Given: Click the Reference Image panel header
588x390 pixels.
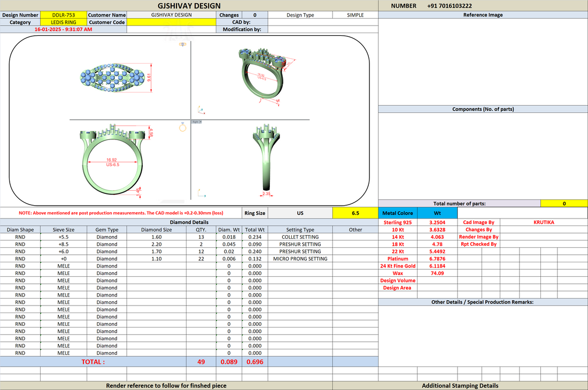Looking at the screenshot, I should pyautogui.click(x=483, y=15).
